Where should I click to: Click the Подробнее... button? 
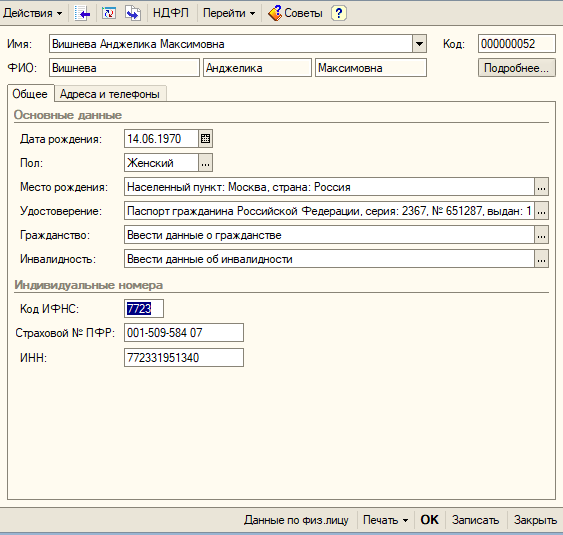tap(516, 68)
